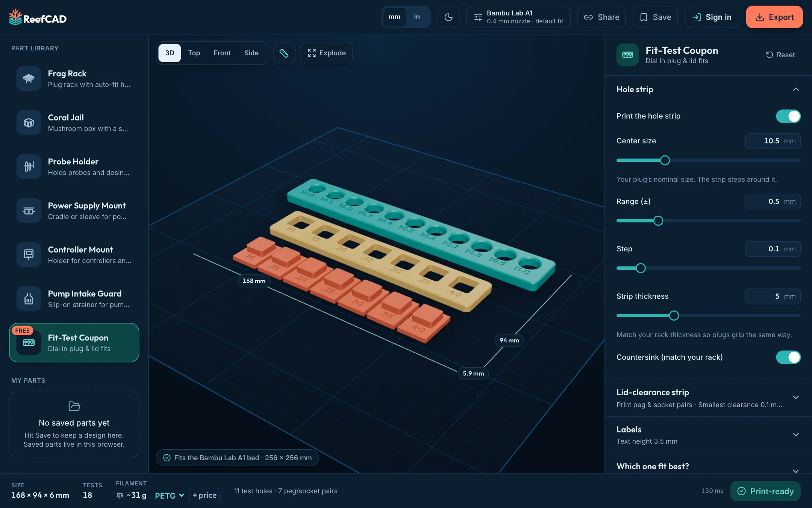The width and height of the screenshot is (812, 508).
Task: Click the + price button
Action: [x=205, y=495]
